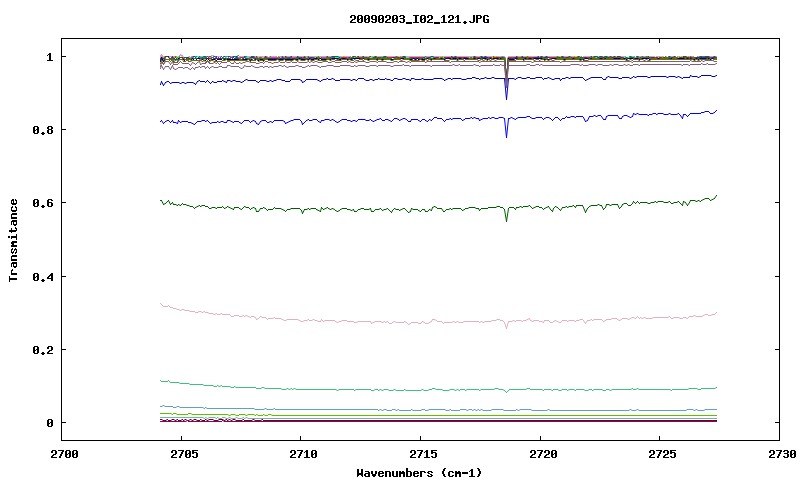Click the x-axis tick label 2700
Image resolution: width=800 pixels, height=480 pixels.
tap(64, 453)
